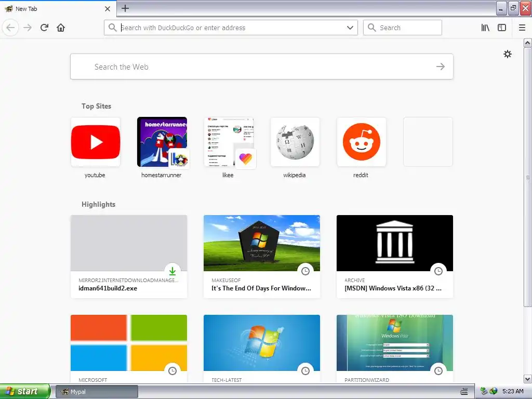This screenshot has width=532, height=399.
Task: Click MIRROR2.INTERNETDOWNLOADMANAGE... source label
Action: click(x=128, y=280)
